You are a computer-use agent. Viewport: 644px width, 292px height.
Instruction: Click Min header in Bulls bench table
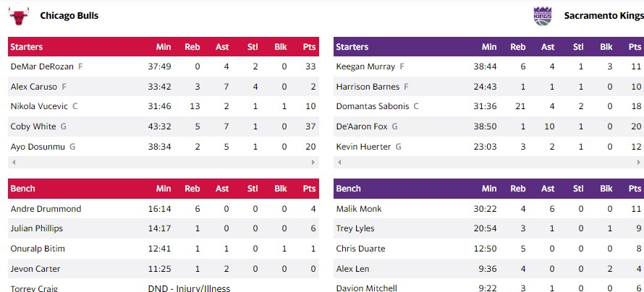164,189
